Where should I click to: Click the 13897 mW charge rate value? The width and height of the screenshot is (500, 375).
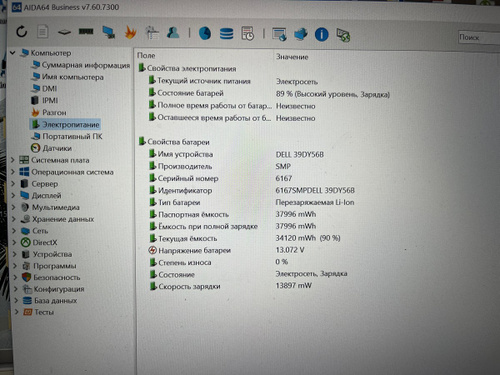293,285
